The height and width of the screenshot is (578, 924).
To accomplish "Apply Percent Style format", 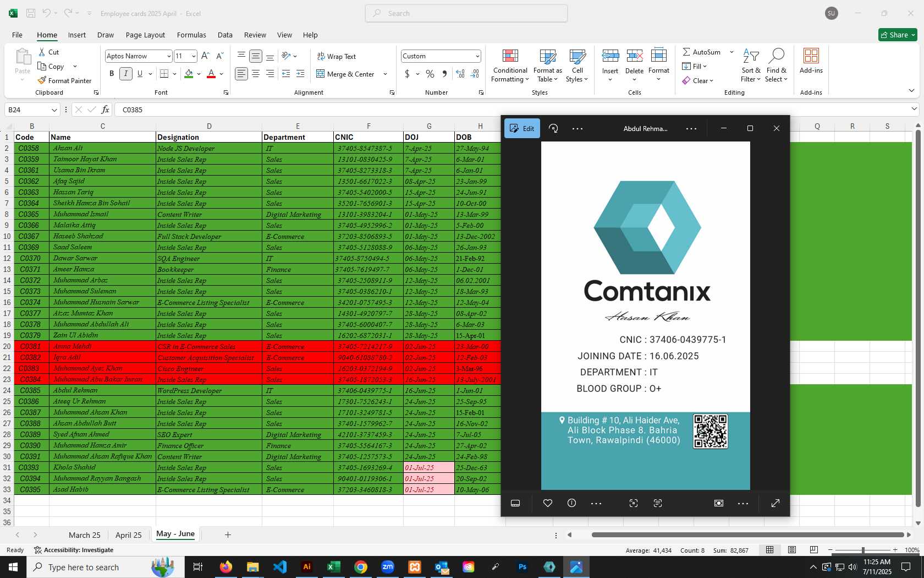I will (430, 74).
